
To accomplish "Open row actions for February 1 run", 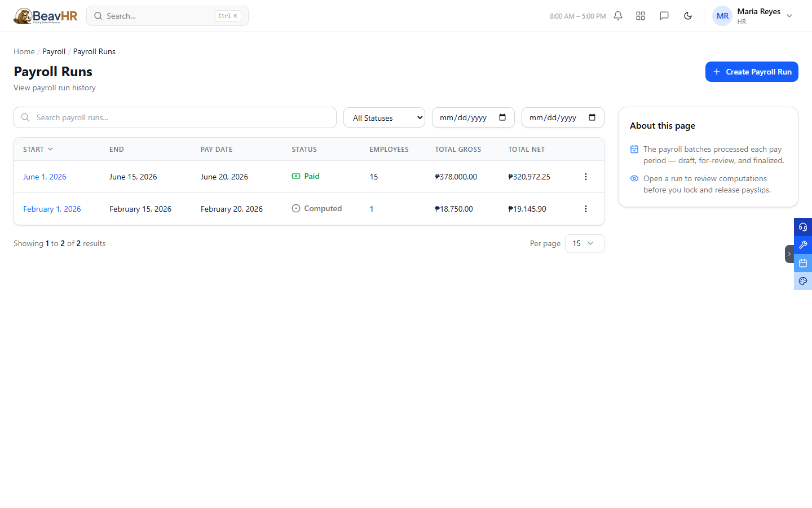I will pyautogui.click(x=586, y=209).
